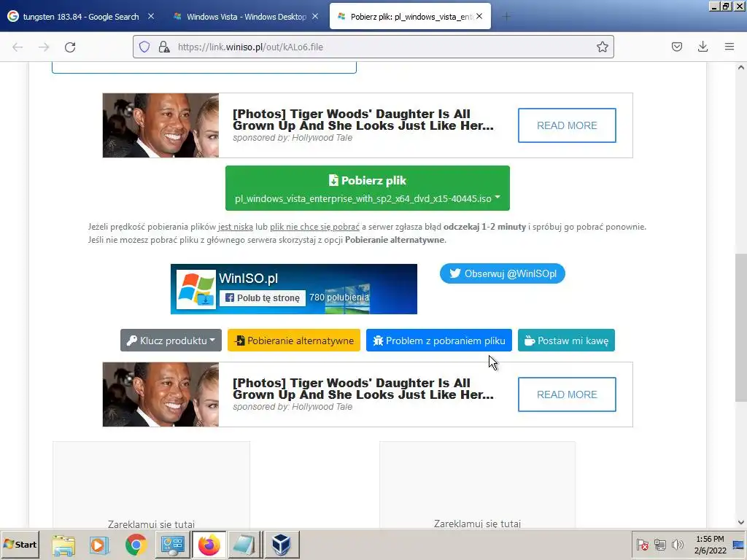Click Postaw mi kawę button
The height and width of the screenshot is (560, 747).
point(566,341)
